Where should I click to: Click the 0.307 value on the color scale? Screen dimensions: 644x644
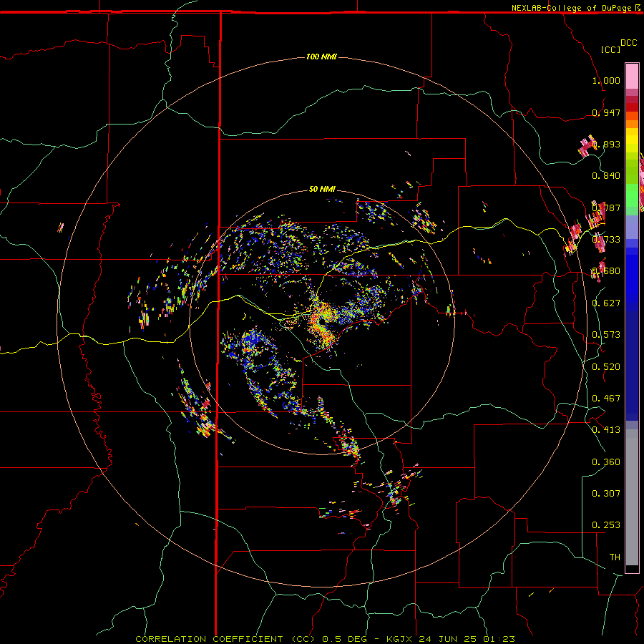point(606,493)
